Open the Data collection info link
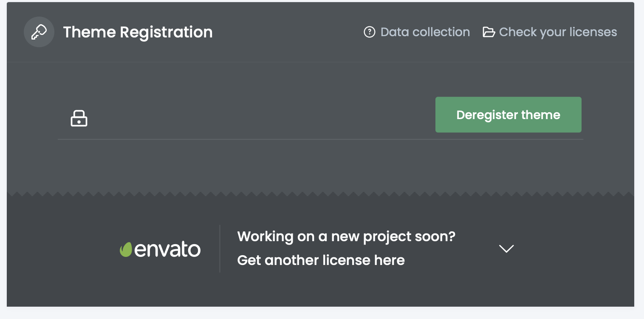 pos(425,32)
